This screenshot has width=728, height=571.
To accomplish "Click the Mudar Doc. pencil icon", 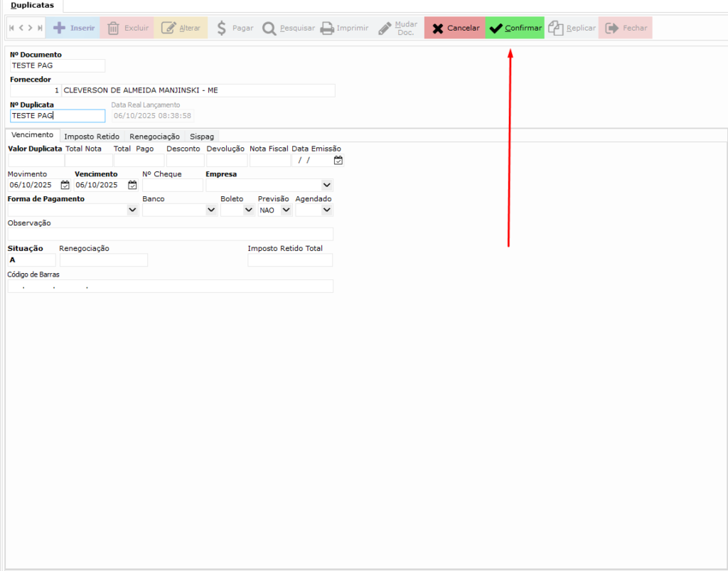I will pyautogui.click(x=385, y=28).
